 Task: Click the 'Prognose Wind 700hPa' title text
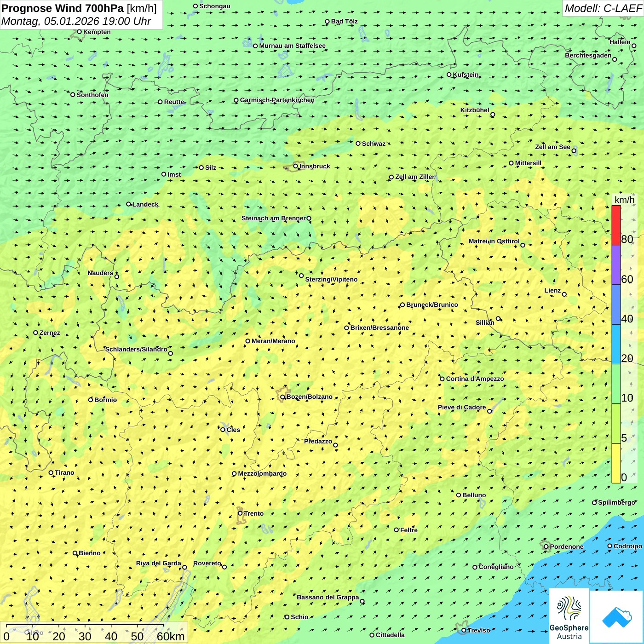[x=63, y=8]
